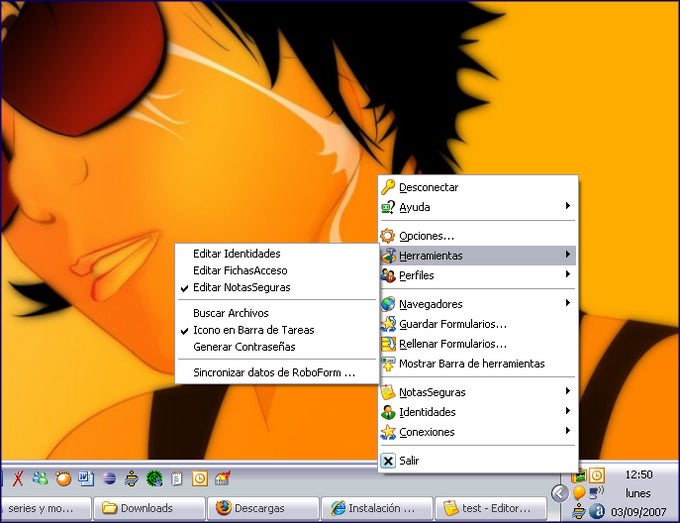Image resolution: width=680 pixels, height=523 pixels.
Task: Click the globe icon beside Navegadores
Action: [x=388, y=304]
